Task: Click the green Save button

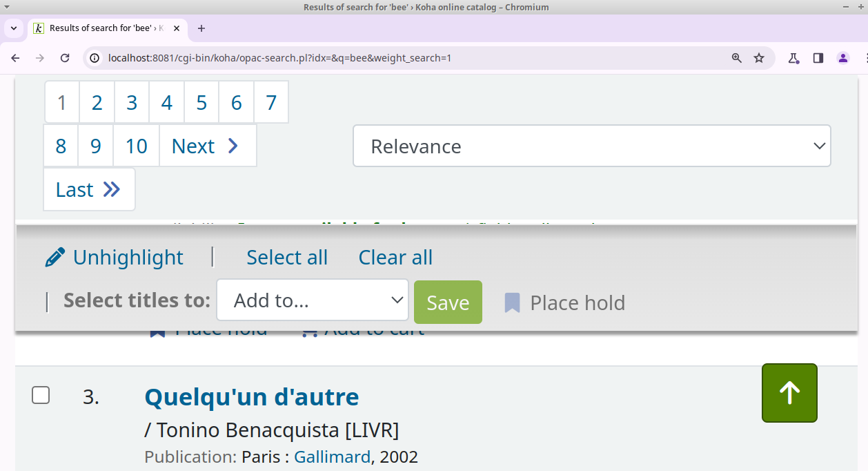Action: point(448,302)
